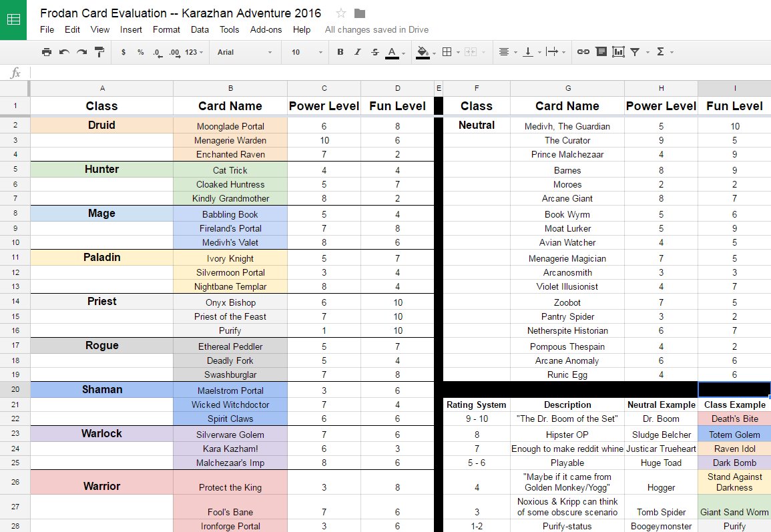Open the font size 10 dropdown
This screenshot has height=532, width=771.
306,52
